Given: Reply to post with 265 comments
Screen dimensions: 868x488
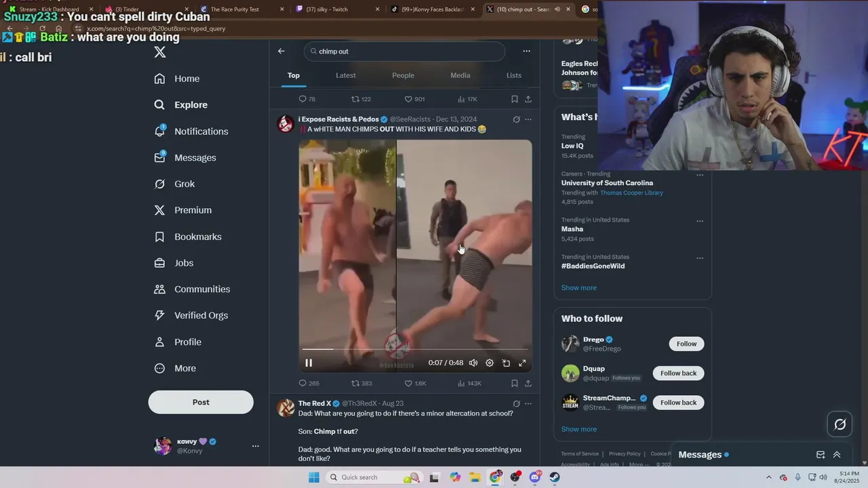Looking at the screenshot, I should coord(309,384).
